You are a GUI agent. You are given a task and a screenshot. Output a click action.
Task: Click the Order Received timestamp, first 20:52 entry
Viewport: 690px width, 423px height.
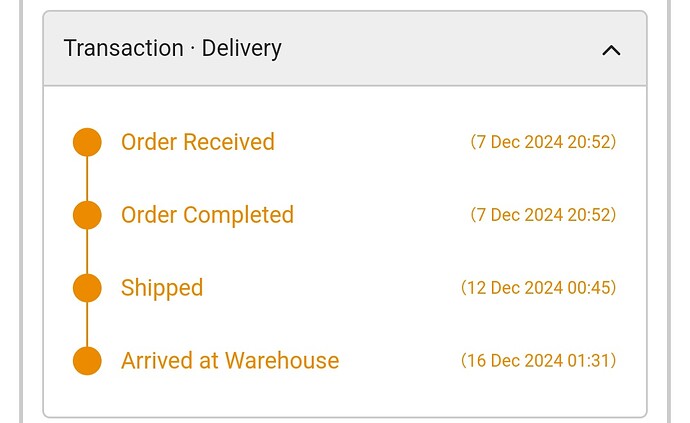[x=543, y=142]
